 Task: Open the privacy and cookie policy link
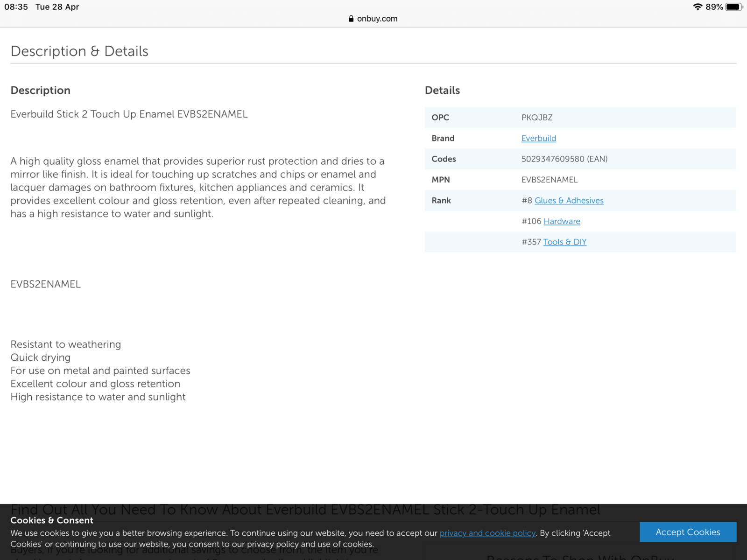tap(487, 533)
